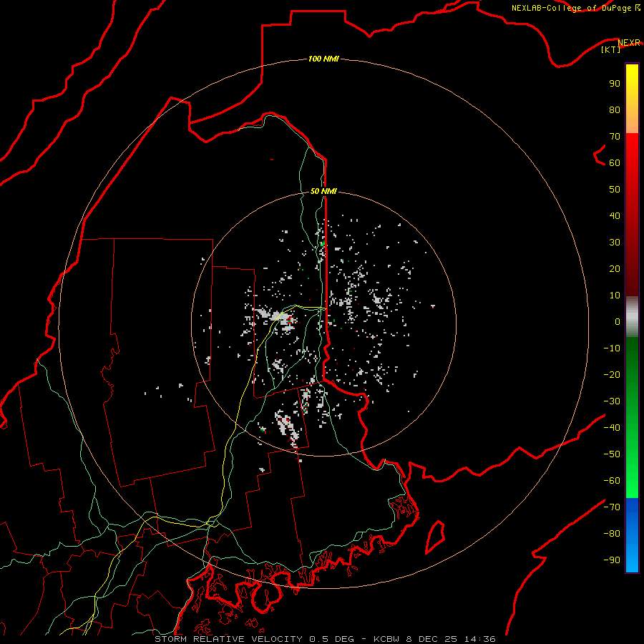The image size is (644, 644).
Task: Click the 0 value on the velocity scale
Action: coord(618,321)
